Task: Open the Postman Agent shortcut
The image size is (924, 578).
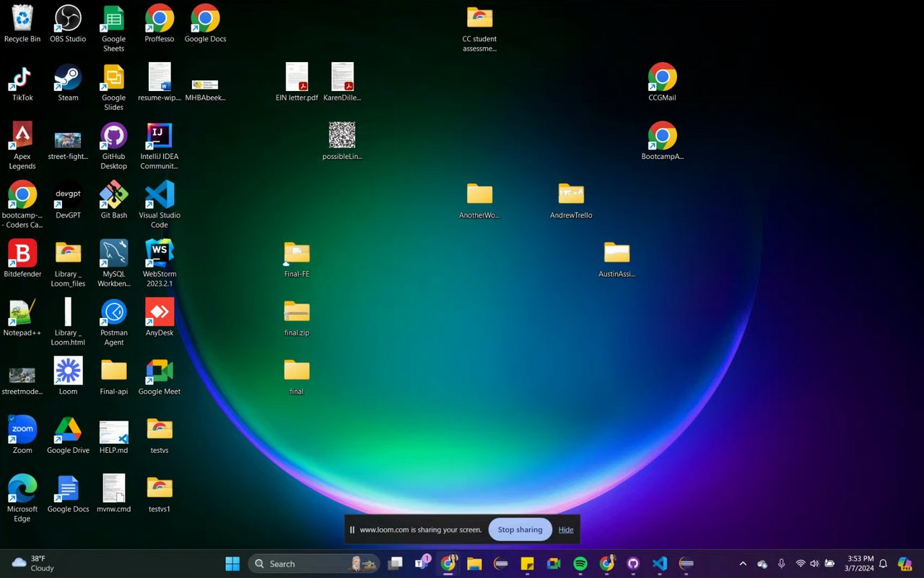Action: [x=113, y=322]
